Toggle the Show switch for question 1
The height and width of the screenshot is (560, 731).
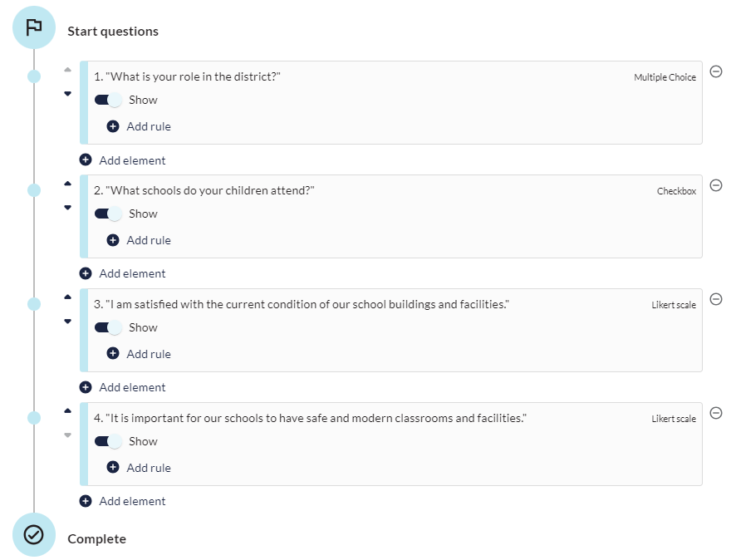tap(108, 100)
